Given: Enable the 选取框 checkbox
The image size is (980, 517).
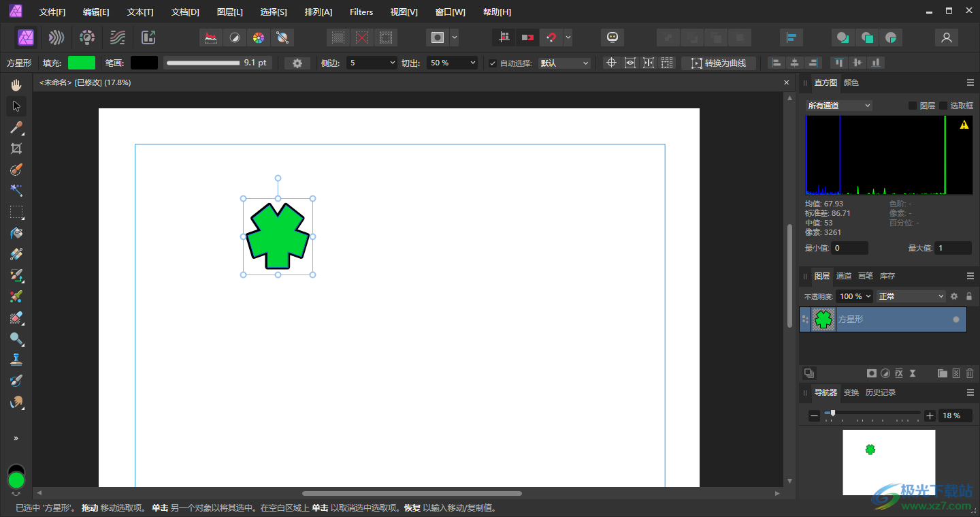Looking at the screenshot, I should pos(943,106).
